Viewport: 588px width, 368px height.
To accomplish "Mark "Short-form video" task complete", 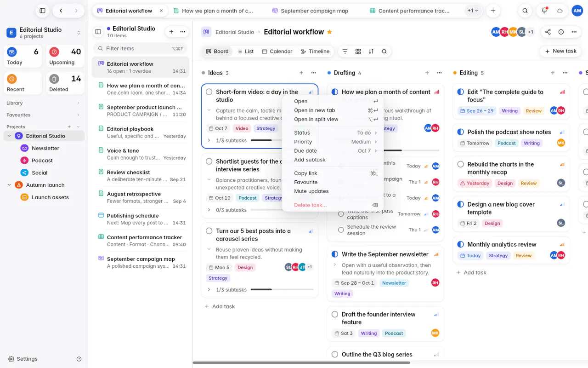I will [x=209, y=92].
